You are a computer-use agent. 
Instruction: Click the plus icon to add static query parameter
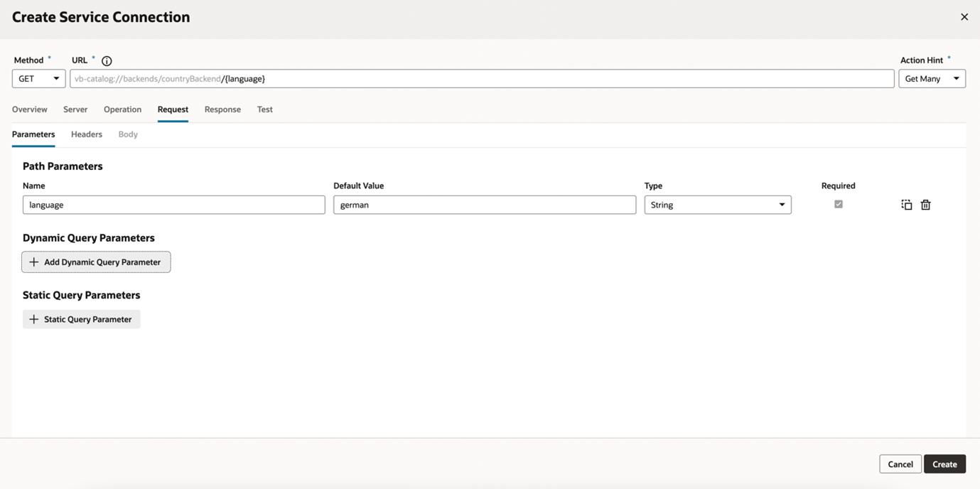pyautogui.click(x=33, y=318)
